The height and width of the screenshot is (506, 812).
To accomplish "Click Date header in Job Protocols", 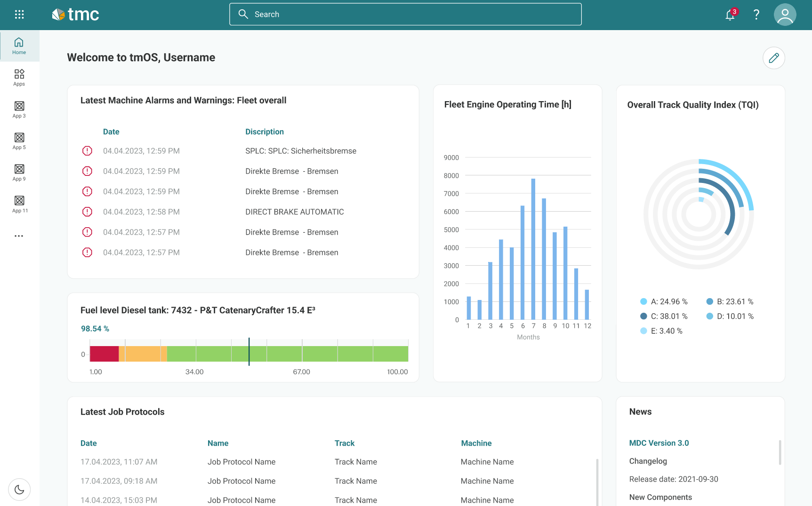I will click(x=88, y=443).
